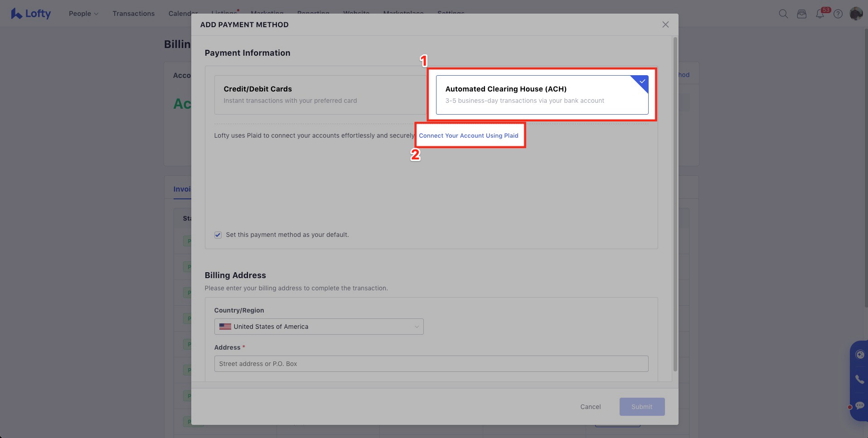Expand the Country/Region dropdown
The height and width of the screenshot is (438, 868).
[319, 327]
